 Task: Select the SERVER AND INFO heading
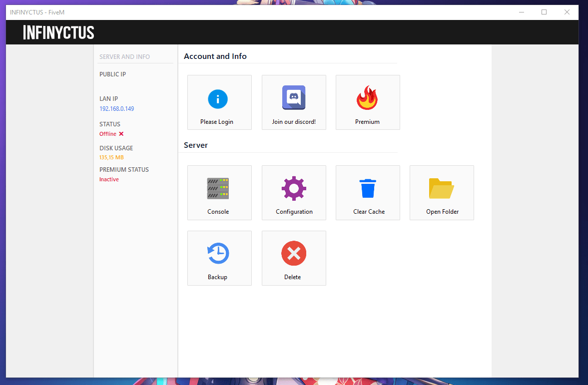(124, 56)
